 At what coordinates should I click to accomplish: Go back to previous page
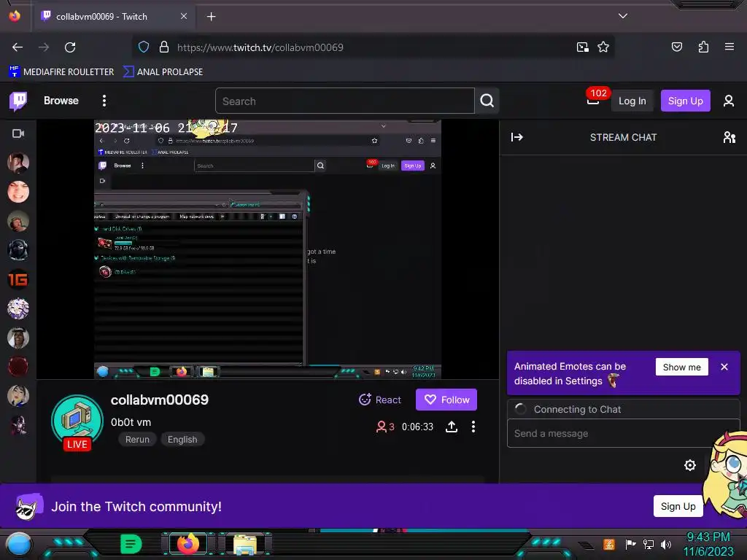(18, 47)
